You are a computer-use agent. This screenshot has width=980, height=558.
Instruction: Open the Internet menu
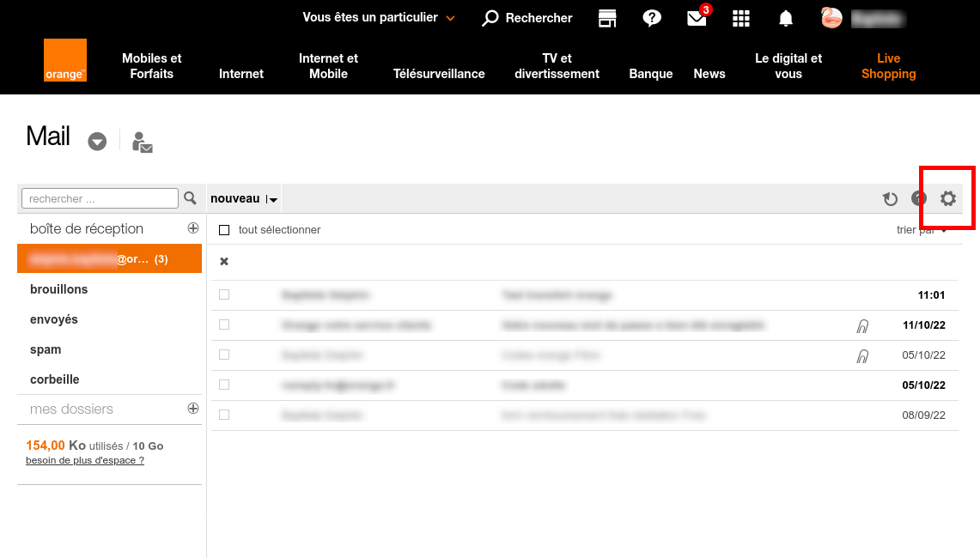241,74
